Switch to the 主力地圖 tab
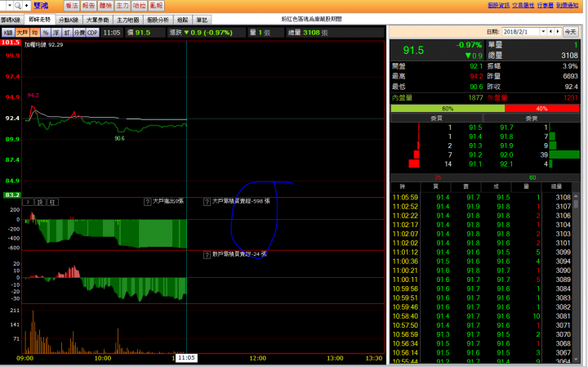The height and width of the screenshot is (367, 588). pyautogui.click(x=128, y=20)
